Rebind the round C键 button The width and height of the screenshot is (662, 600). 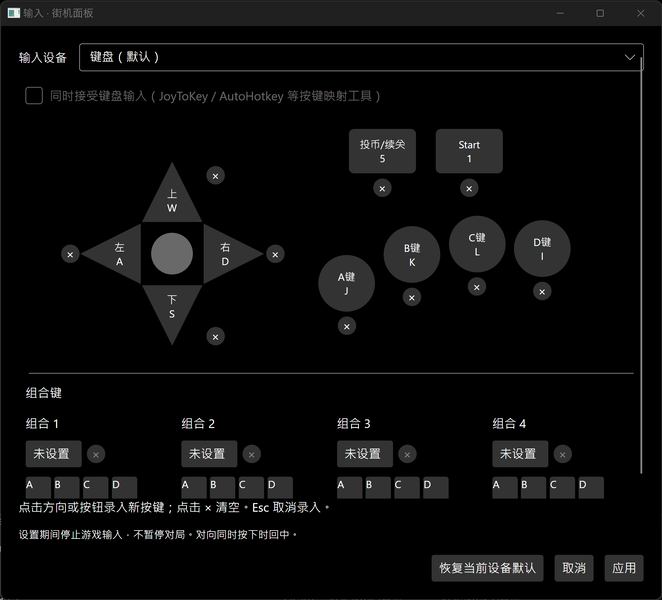pos(477,244)
